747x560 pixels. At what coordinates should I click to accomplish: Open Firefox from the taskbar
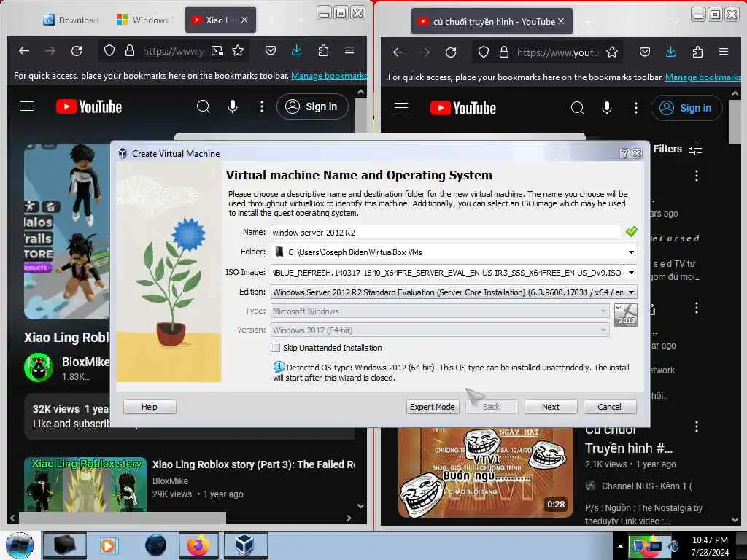(198, 545)
